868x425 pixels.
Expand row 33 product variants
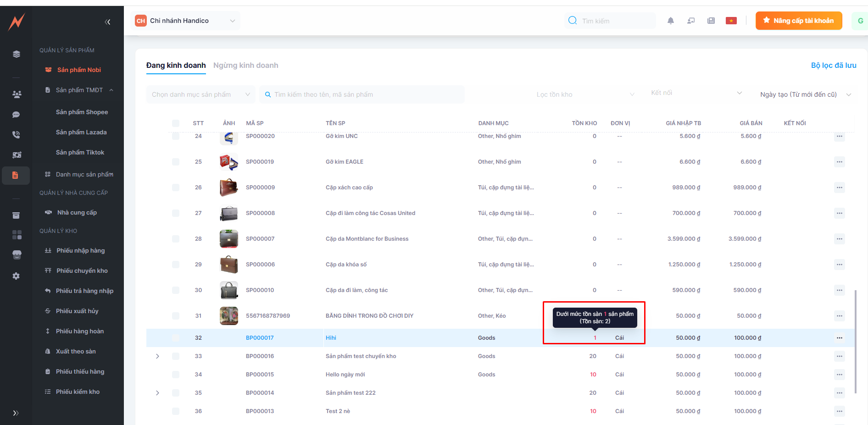[157, 356]
